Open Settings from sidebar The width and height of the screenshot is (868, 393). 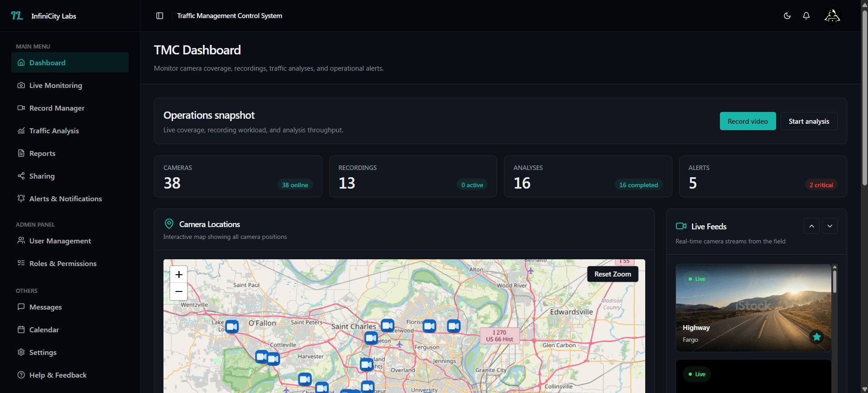click(70, 352)
